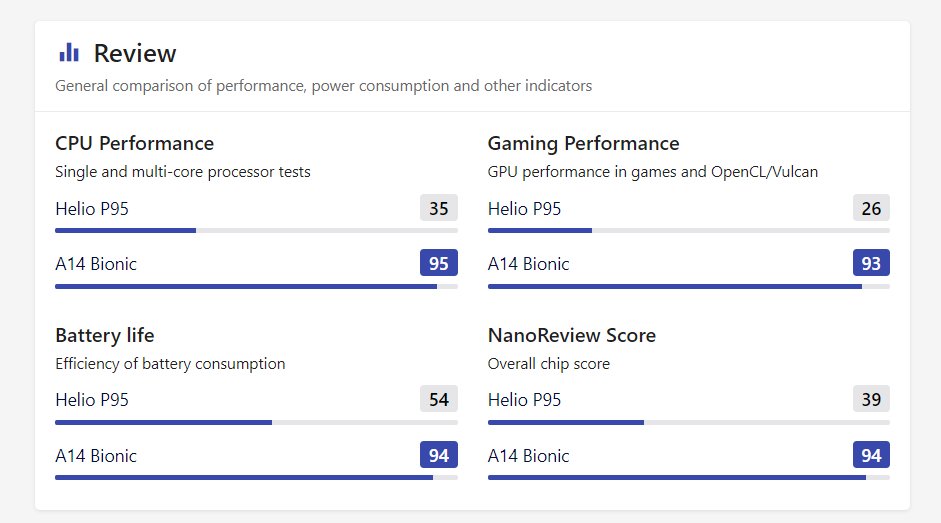The width and height of the screenshot is (941, 523).
Task: Select the Battery life heading
Action: pyautogui.click(x=104, y=335)
